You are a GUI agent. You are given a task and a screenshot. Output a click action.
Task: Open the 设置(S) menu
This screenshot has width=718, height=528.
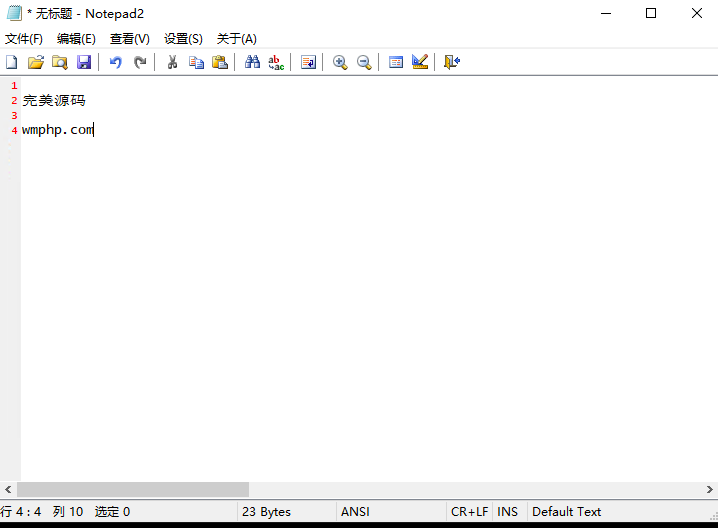(x=183, y=39)
